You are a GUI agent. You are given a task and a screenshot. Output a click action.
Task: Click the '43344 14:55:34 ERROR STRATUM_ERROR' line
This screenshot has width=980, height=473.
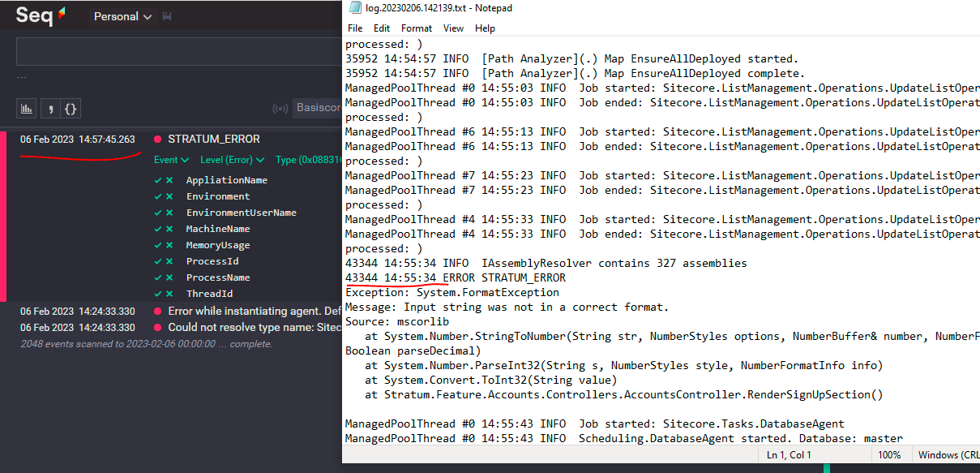(456, 277)
